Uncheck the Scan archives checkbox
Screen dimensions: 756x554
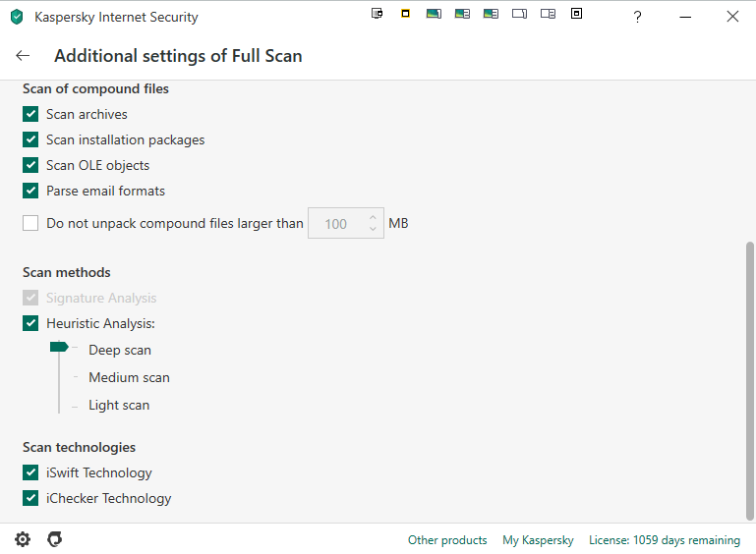coord(30,114)
